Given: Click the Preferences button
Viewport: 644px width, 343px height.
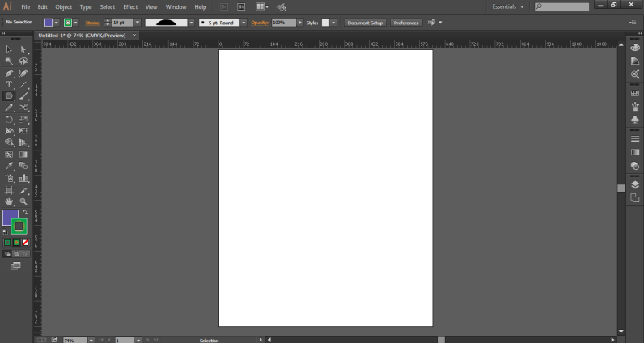Looking at the screenshot, I should [x=406, y=23].
